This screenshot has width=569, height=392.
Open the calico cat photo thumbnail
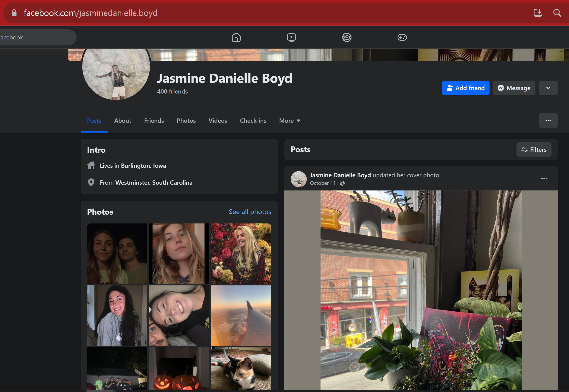click(x=241, y=368)
